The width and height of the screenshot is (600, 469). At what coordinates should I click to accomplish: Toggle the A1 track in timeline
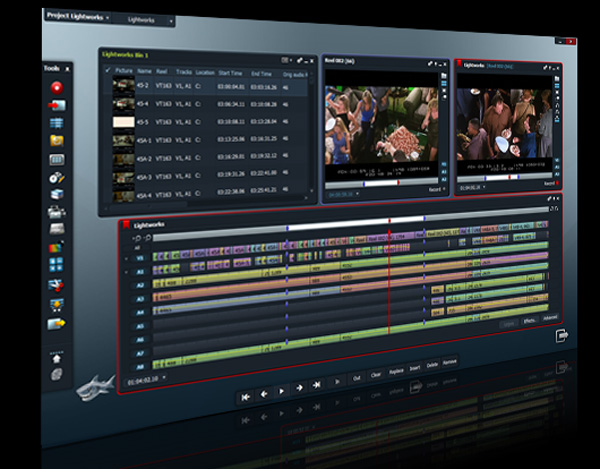(x=140, y=272)
